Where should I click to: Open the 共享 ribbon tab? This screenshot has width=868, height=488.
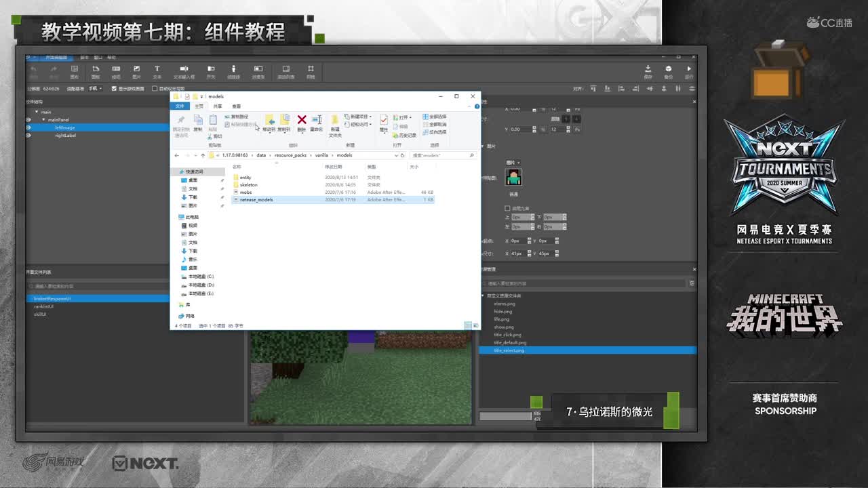tap(218, 106)
